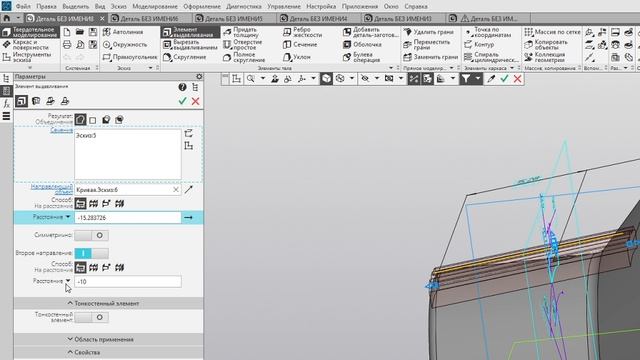This screenshot has width=640, height=360.
Task: Select Твердотельное моделирование toolset
Action: pos(29,32)
